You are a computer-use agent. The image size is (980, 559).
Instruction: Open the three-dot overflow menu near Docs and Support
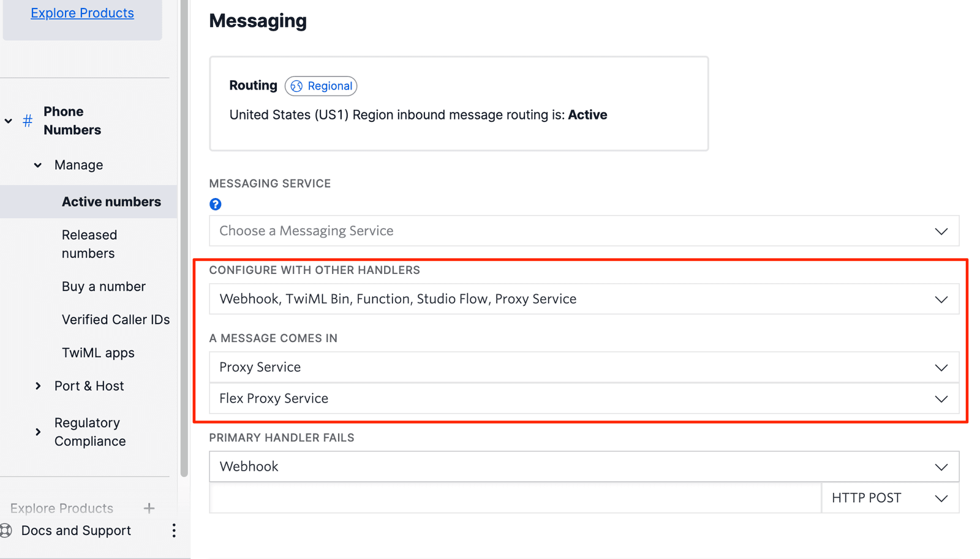click(174, 530)
